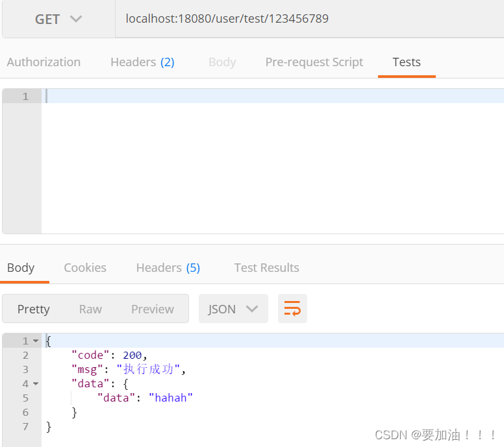The height and width of the screenshot is (447, 504).
Task: Select the Tests tab
Action: click(x=407, y=62)
